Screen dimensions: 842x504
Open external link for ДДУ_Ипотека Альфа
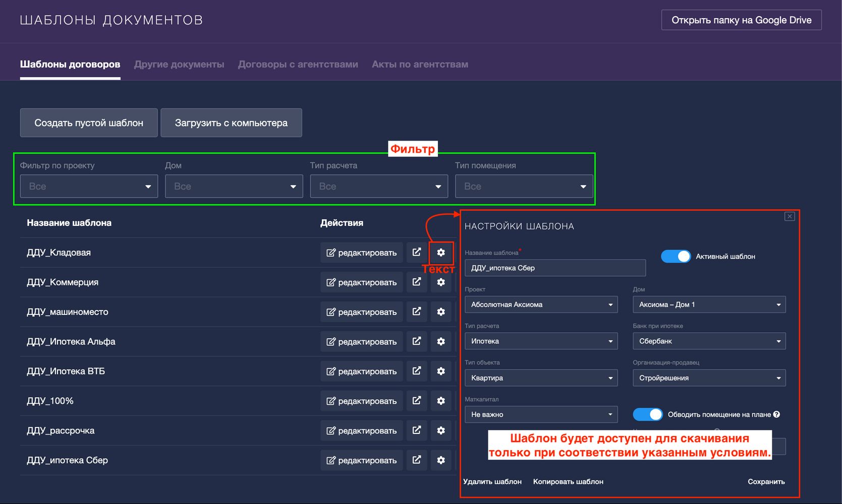click(417, 342)
